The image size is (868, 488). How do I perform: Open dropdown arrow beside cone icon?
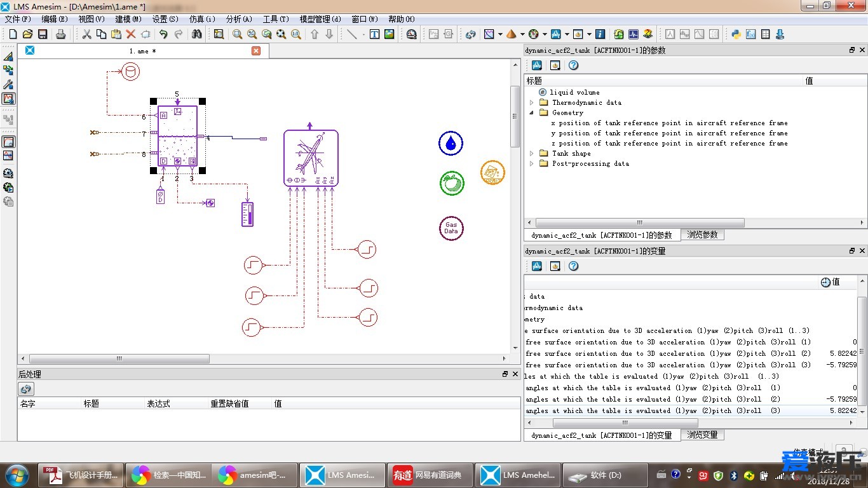(x=522, y=34)
